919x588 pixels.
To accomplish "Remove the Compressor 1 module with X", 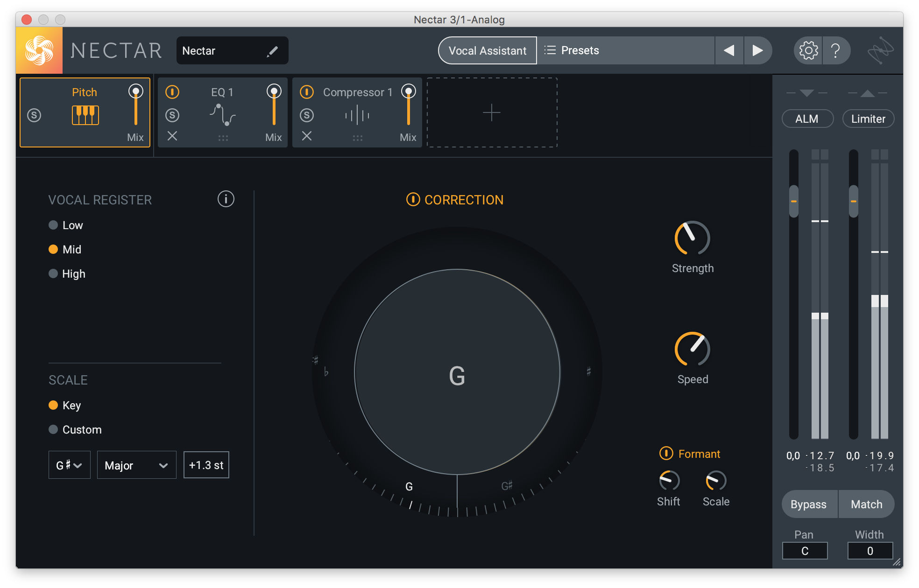I will click(307, 136).
